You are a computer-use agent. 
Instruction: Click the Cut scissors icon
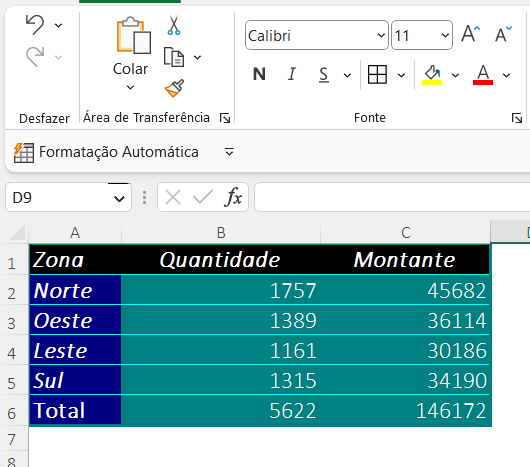coord(174,25)
